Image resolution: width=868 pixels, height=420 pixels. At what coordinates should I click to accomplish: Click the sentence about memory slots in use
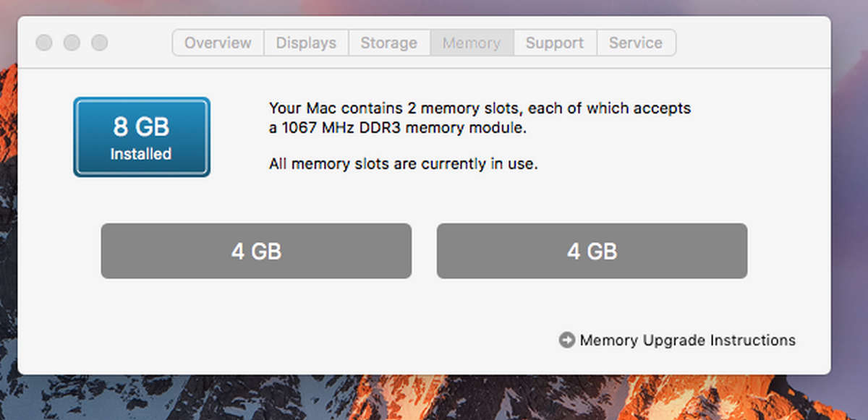click(x=404, y=163)
